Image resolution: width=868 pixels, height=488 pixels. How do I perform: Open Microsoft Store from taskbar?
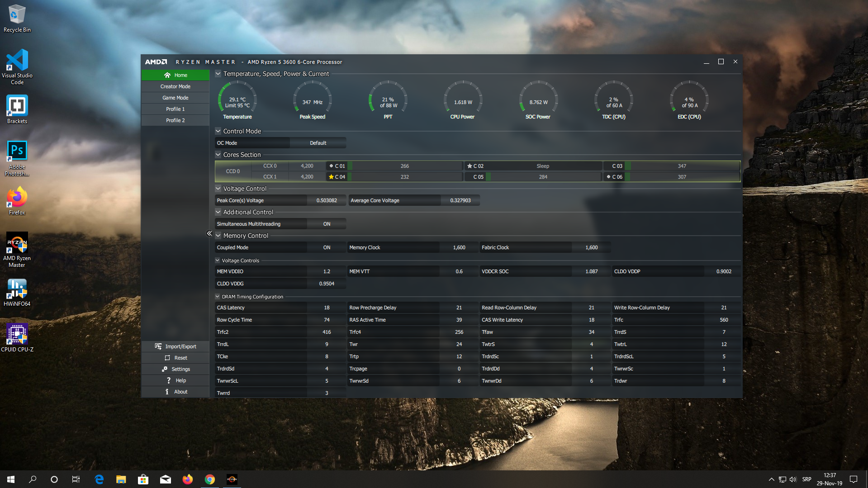143,479
